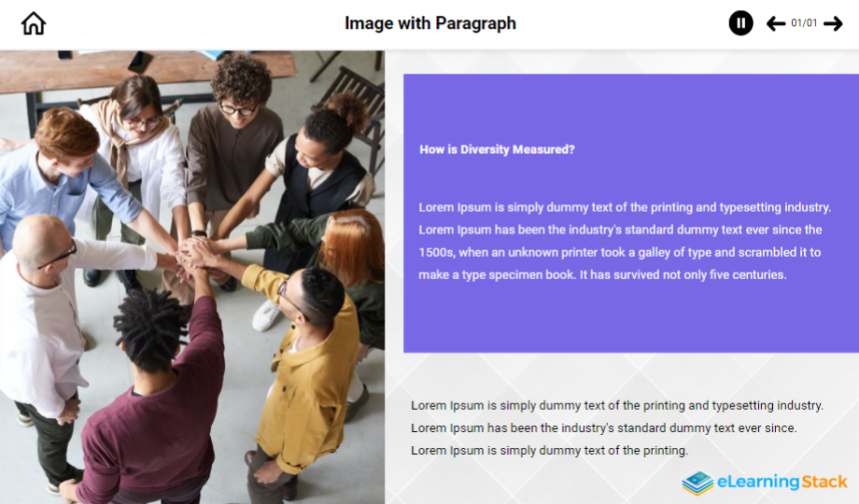Screen dimensions: 859x504
Task: Pause playback with the pause button
Action: click(740, 23)
